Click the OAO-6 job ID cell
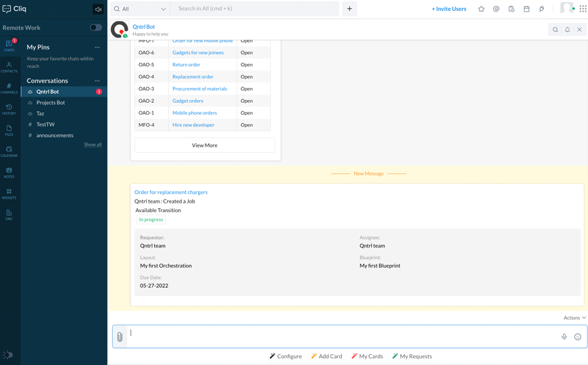 pyautogui.click(x=146, y=53)
